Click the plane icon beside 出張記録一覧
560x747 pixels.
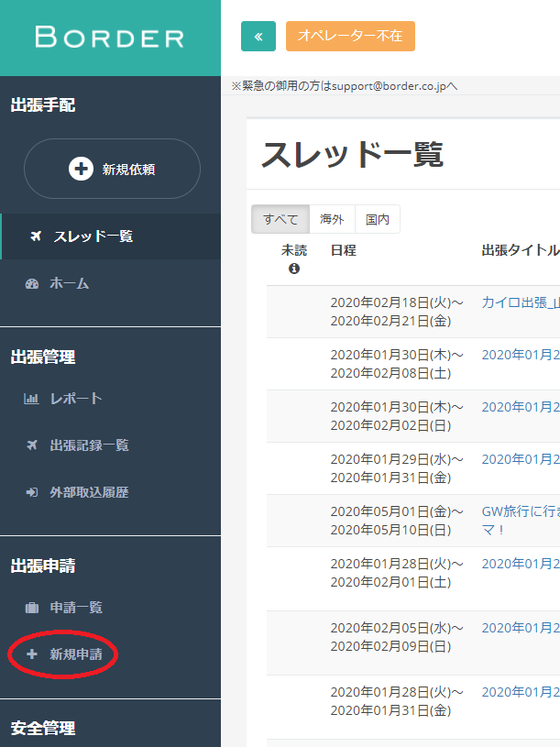point(31,445)
